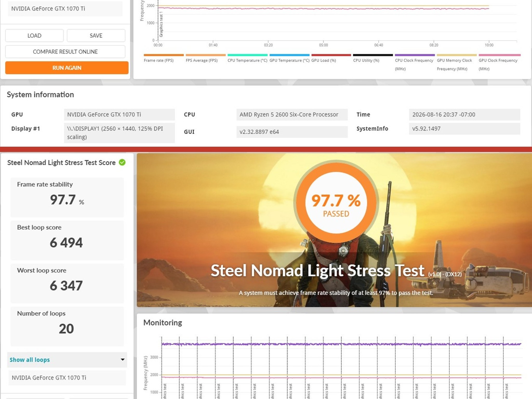Image resolution: width=532 pixels, height=399 pixels.
Task: Toggle the CPU Utility (%) legend series
Action: [373, 58]
